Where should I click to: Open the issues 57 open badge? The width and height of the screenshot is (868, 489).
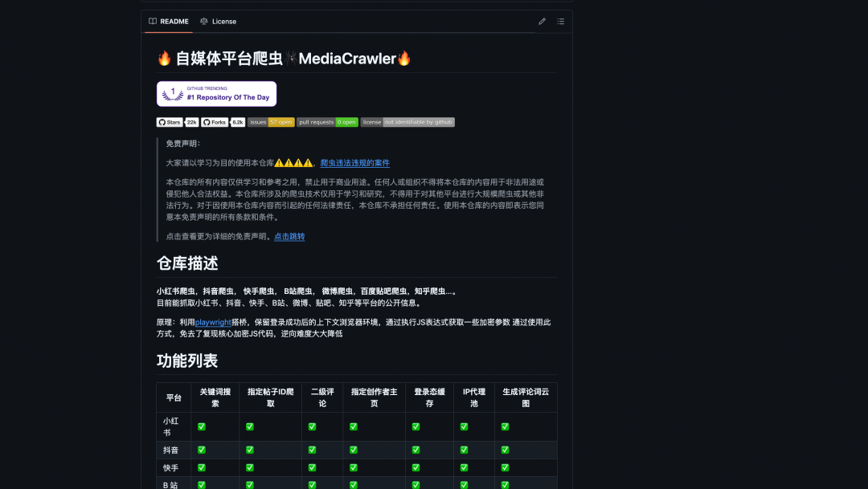[x=271, y=122]
